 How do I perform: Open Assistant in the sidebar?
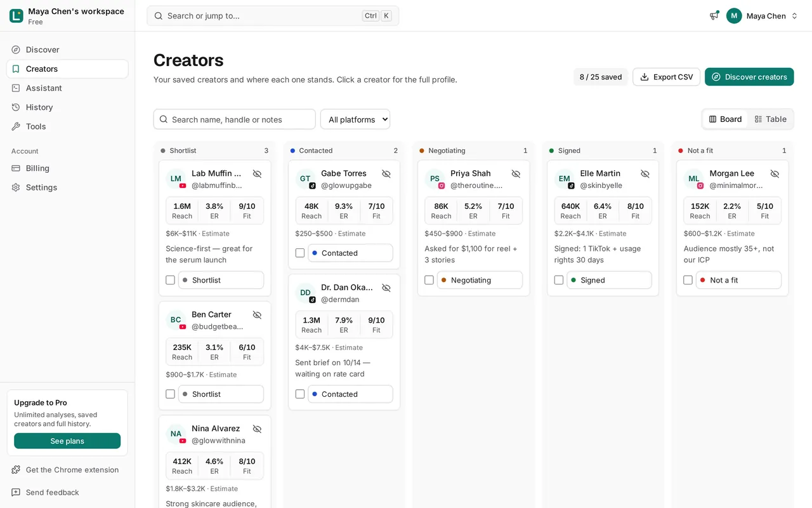pyautogui.click(x=67, y=88)
